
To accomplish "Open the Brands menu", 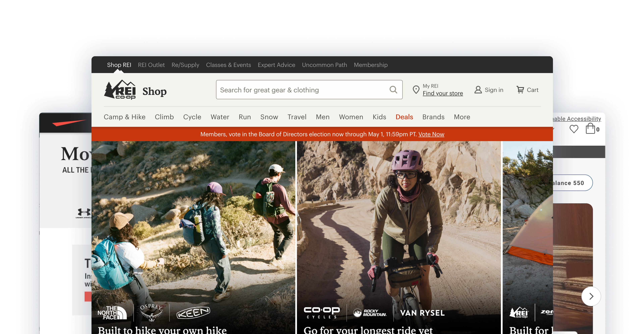I will click(433, 117).
